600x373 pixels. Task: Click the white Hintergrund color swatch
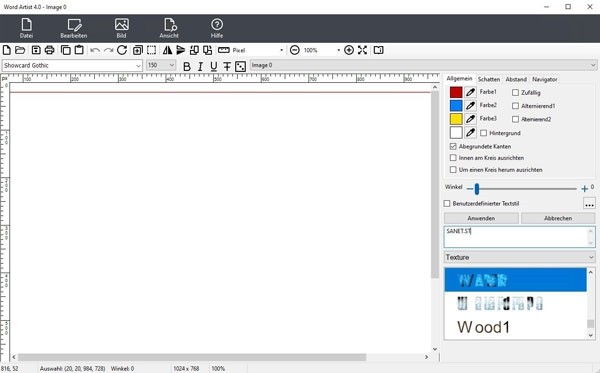click(456, 133)
